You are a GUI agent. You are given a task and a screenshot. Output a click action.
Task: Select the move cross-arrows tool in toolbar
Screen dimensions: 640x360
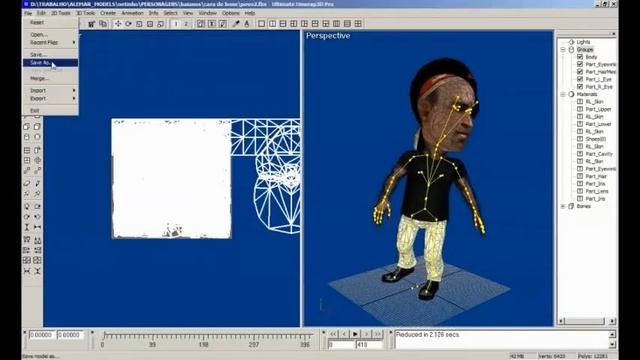click(118, 24)
